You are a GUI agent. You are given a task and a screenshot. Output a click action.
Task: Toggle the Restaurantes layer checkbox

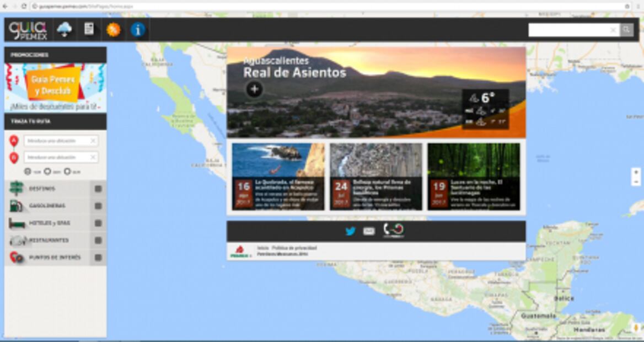[98, 241]
